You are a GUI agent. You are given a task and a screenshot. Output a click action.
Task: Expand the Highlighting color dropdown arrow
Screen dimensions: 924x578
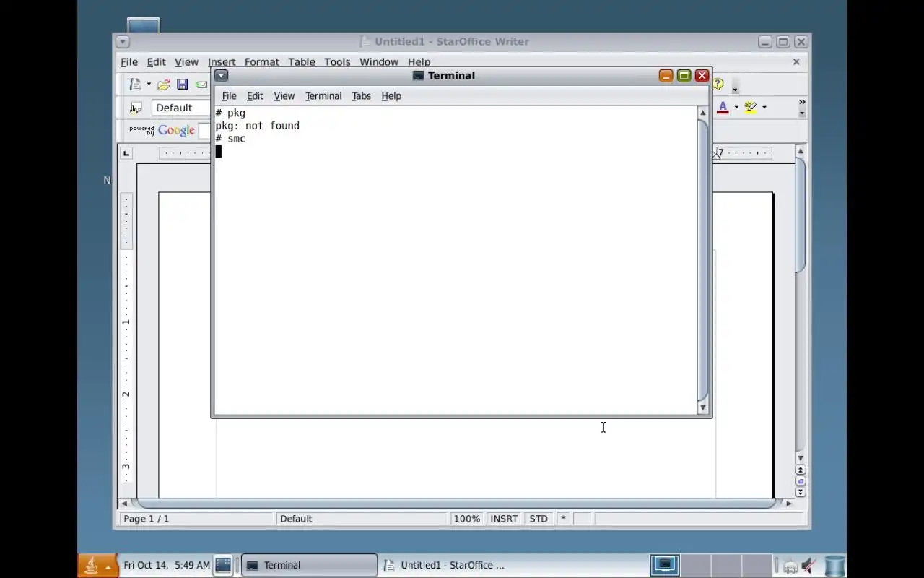(x=764, y=108)
